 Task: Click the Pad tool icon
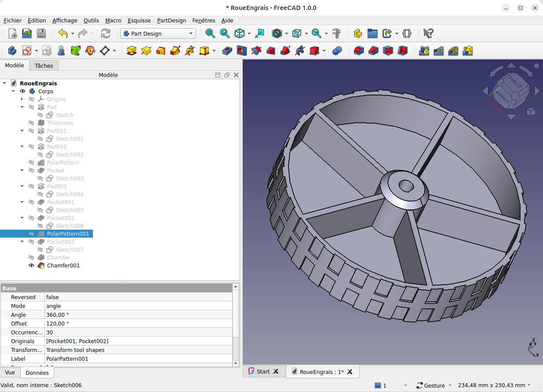click(x=131, y=51)
